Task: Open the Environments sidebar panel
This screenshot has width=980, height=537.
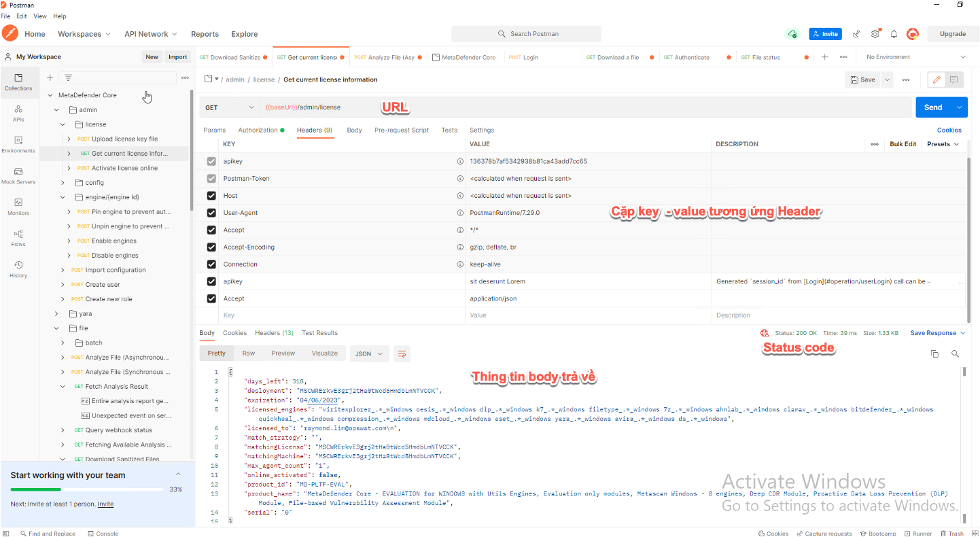Action: [18, 144]
